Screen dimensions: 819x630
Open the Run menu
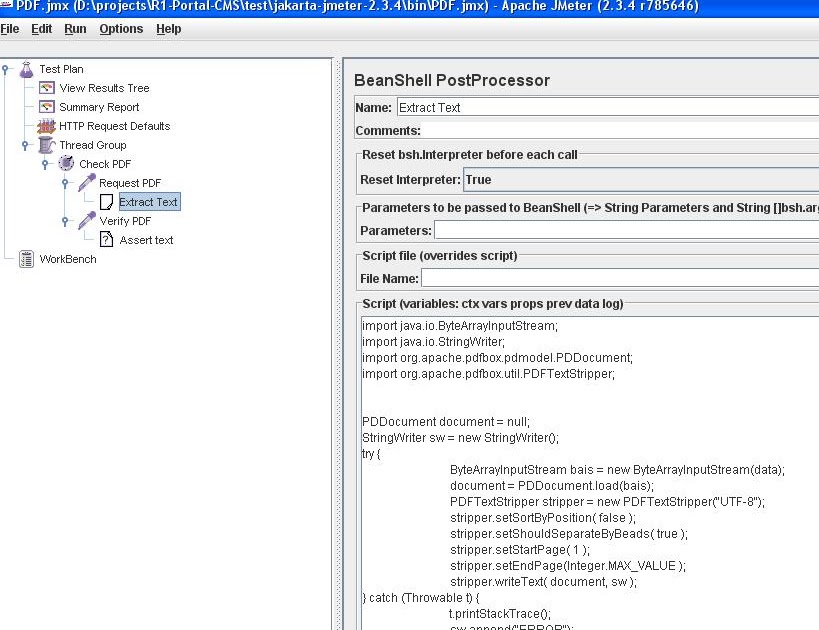pos(75,28)
